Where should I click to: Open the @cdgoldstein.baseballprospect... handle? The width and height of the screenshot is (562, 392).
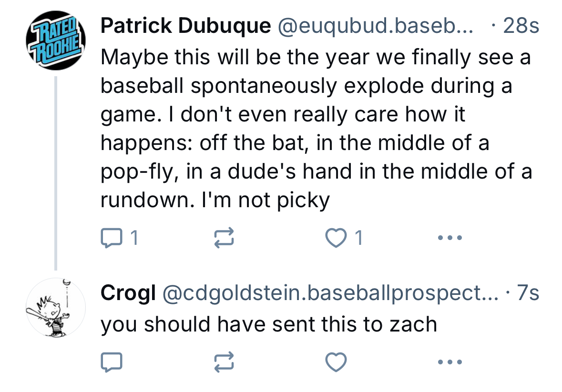point(330,293)
